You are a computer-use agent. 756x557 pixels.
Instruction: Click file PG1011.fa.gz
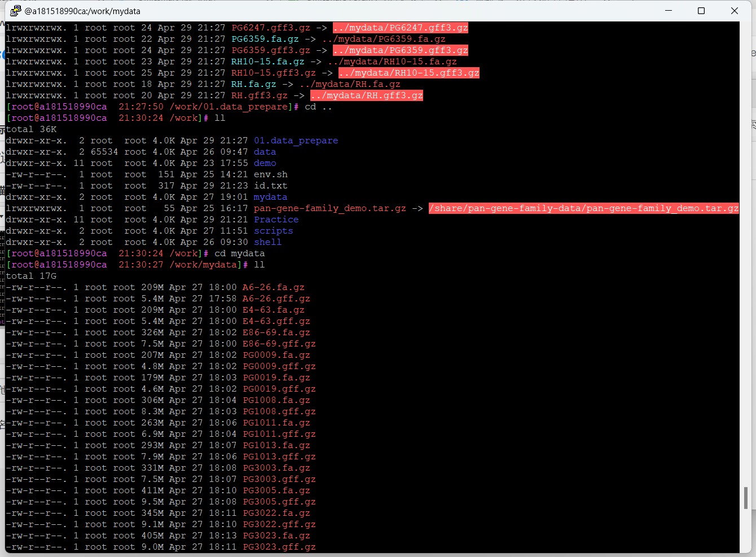(276, 423)
